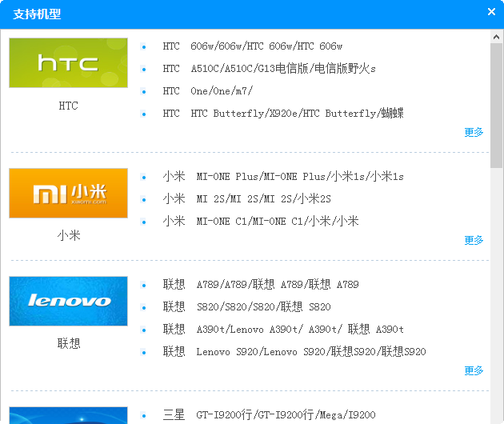Image resolution: width=504 pixels, height=424 pixels.
Task: Open 更多 link in 联想 section
Action: (474, 370)
